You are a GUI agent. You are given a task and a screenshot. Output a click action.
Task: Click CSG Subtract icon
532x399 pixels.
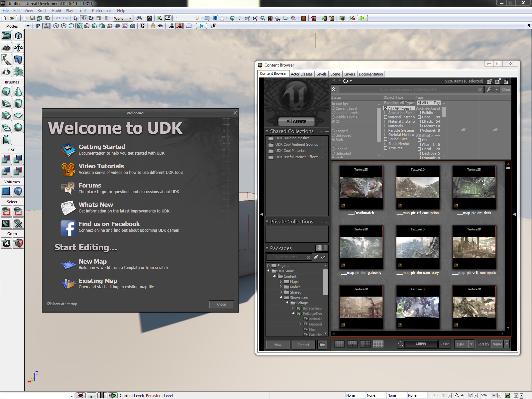pos(18,159)
